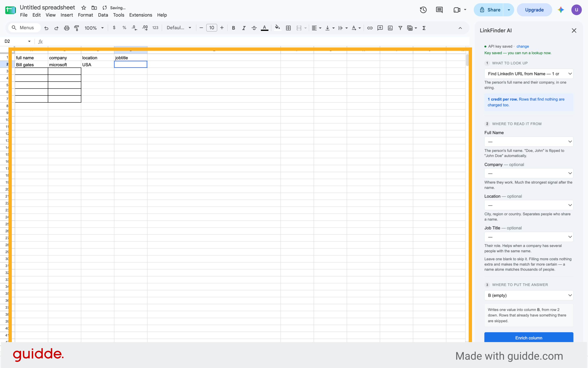Open the fill color picker

click(277, 28)
